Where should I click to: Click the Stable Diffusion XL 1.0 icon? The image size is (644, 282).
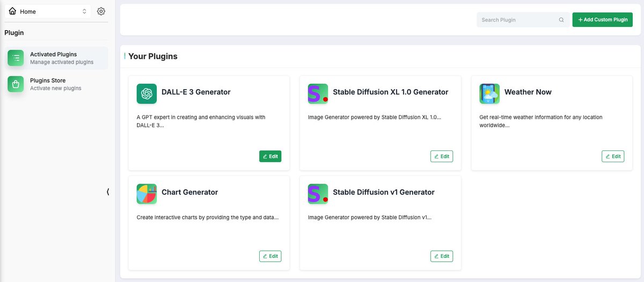click(318, 93)
